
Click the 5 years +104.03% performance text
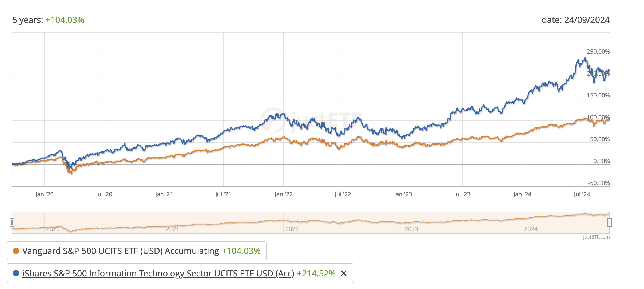point(48,20)
